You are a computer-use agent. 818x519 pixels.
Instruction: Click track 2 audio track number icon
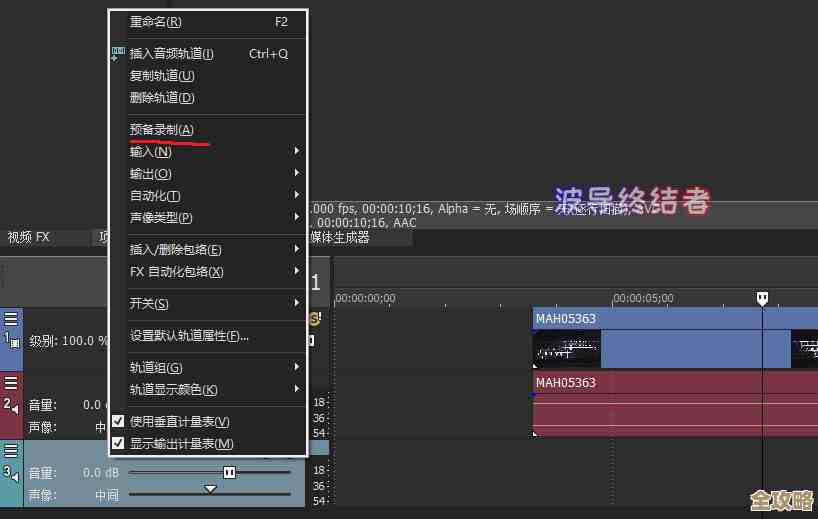tap(11, 405)
